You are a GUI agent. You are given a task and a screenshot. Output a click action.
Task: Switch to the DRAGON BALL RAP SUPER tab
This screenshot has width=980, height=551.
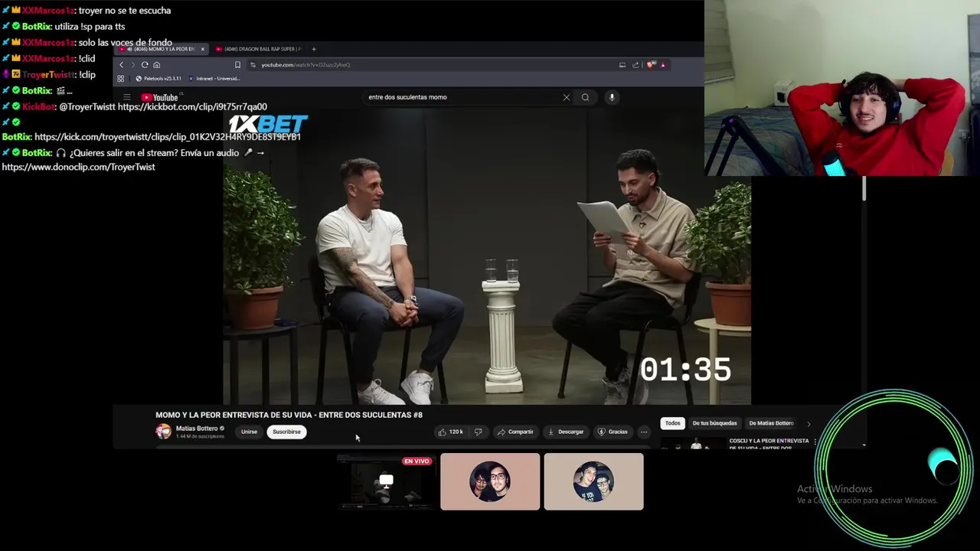259,49
